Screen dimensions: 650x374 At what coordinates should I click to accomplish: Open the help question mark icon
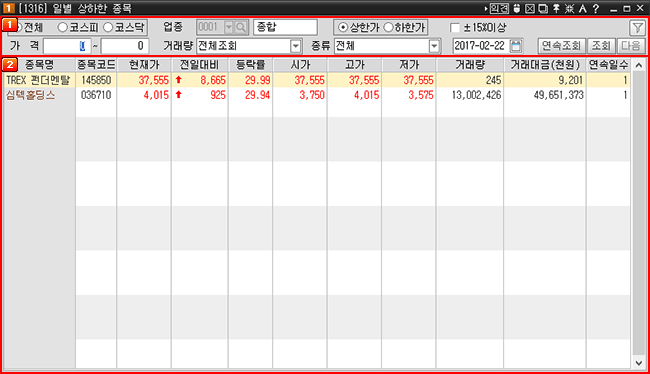point(596,8)
